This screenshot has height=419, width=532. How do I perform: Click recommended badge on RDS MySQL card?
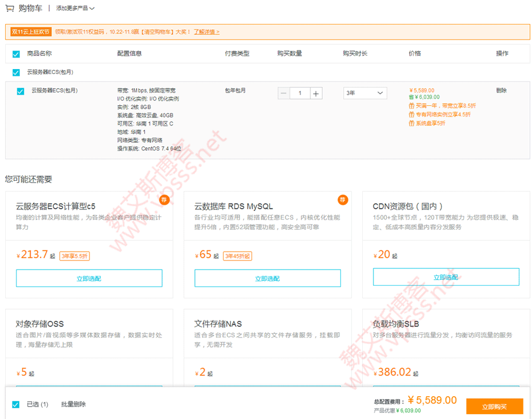click(x=343, y=200)
